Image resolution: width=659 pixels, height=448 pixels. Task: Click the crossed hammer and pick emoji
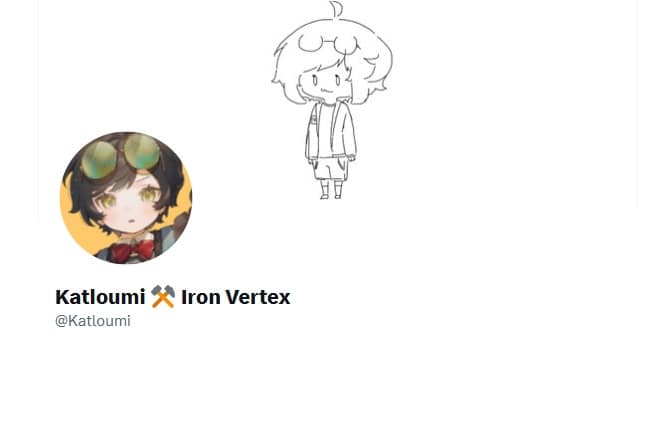tap(163, 297)
